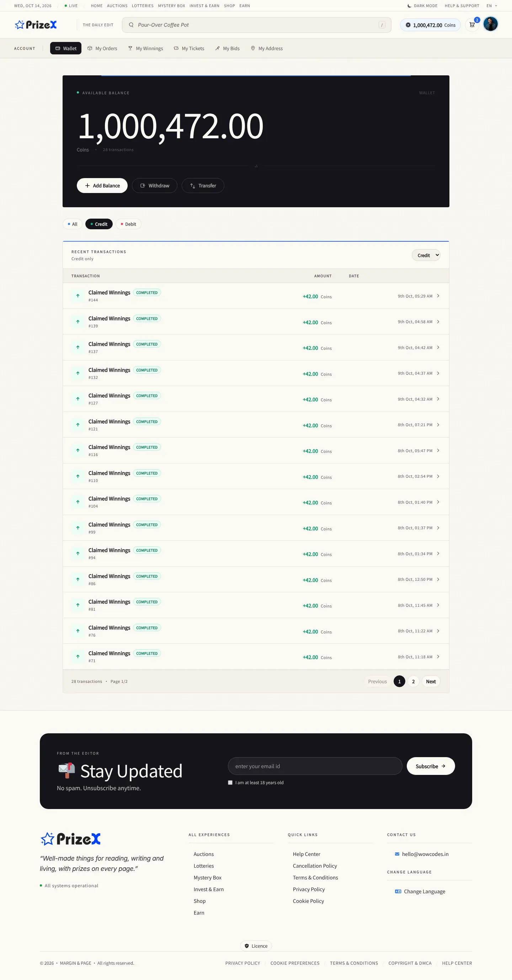
Task: Click Help & Support in top bar
Action: click(x=462, y=6)
